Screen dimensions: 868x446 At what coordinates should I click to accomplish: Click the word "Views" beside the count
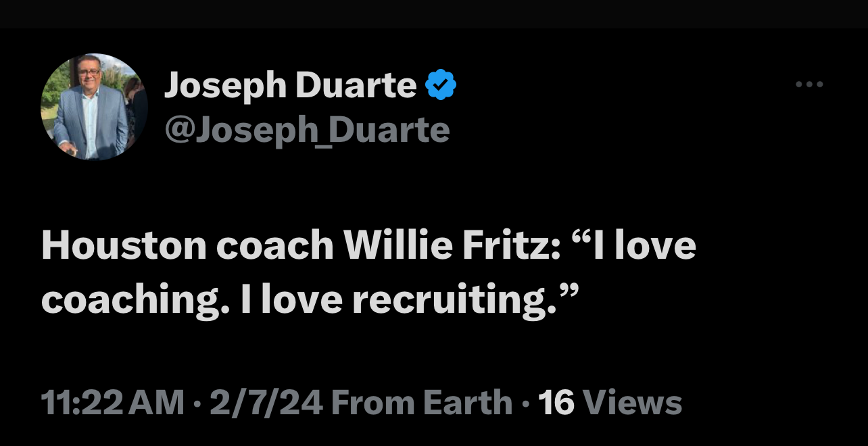tap(632, 403)
